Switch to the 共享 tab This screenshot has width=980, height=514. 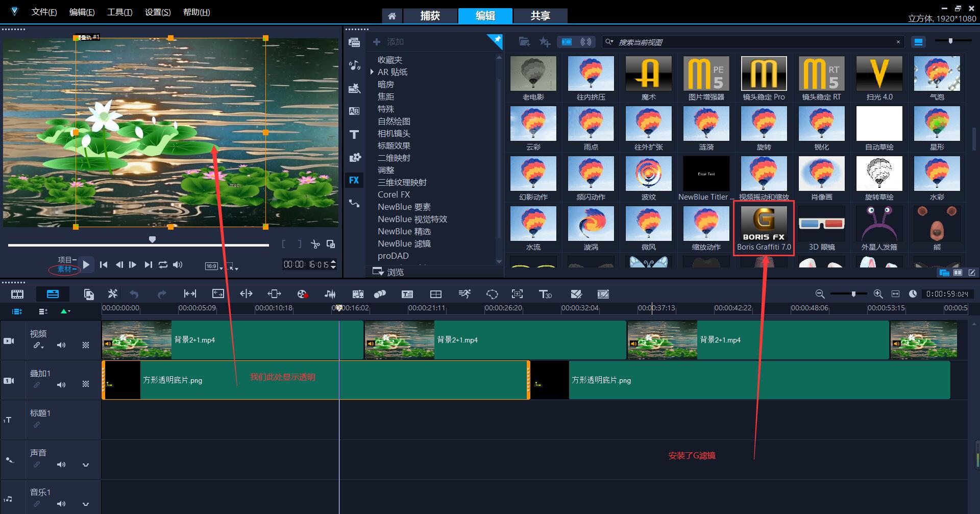pos(540,16)
